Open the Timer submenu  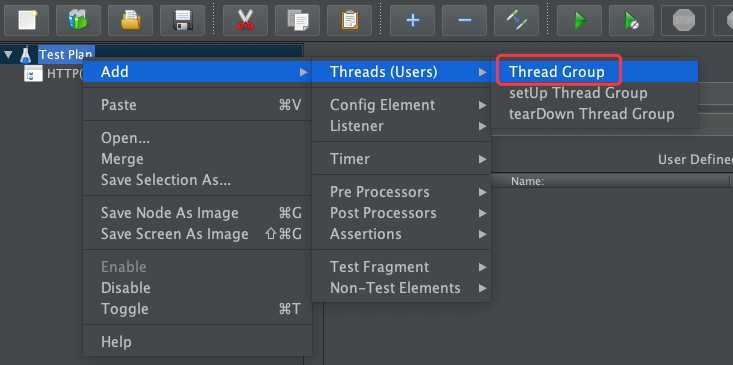pyautogui.click(x=401, y=159)
